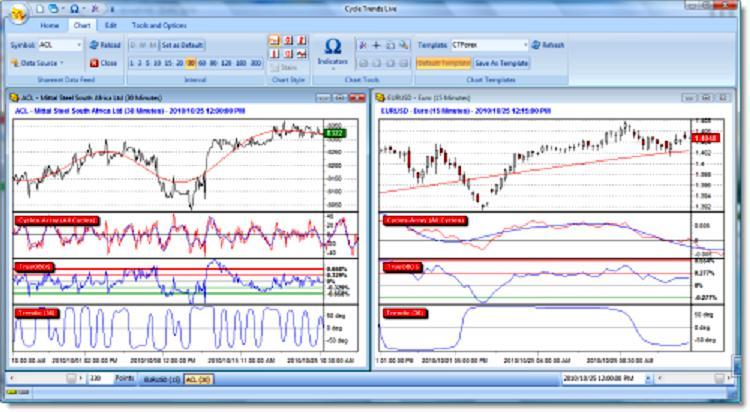This screenshot has height=412, width=750.
Task: Open the Tools and Options tab
Action: click(159, 25)
